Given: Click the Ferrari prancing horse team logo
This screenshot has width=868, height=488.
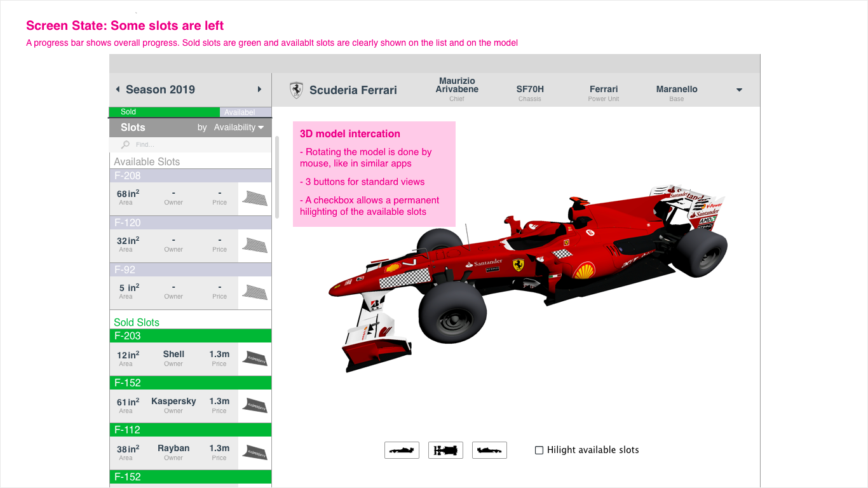Looking at the screenshot, I should pyautogui.click(x=296, y=90).
